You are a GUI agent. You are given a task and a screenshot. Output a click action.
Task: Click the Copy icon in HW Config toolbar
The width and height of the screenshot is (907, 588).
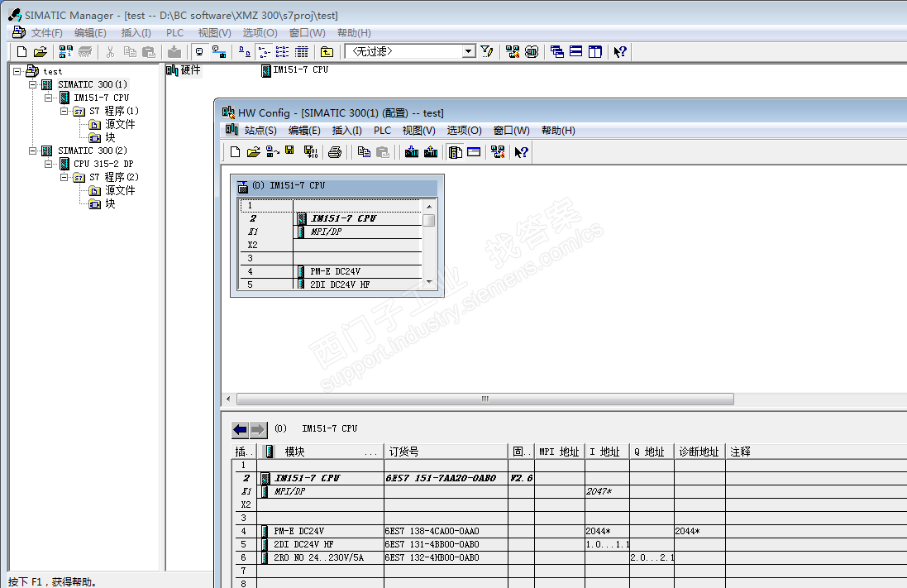point(364,152)
